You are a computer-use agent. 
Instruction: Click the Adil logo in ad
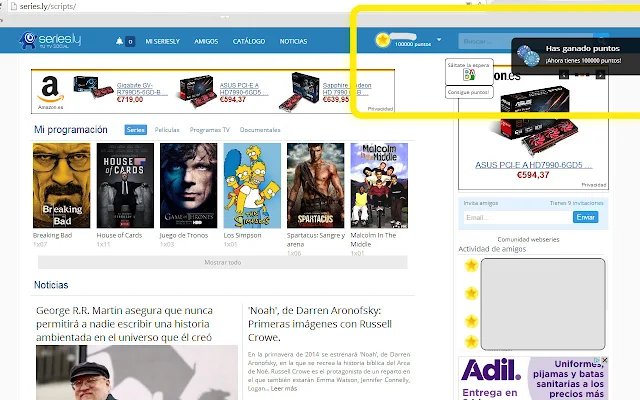click(491, 370)
